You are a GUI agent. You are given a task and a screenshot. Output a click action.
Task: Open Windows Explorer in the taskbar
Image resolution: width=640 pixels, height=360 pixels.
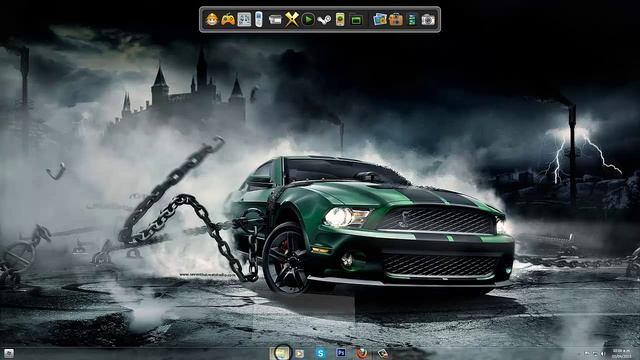pos(280,353)
